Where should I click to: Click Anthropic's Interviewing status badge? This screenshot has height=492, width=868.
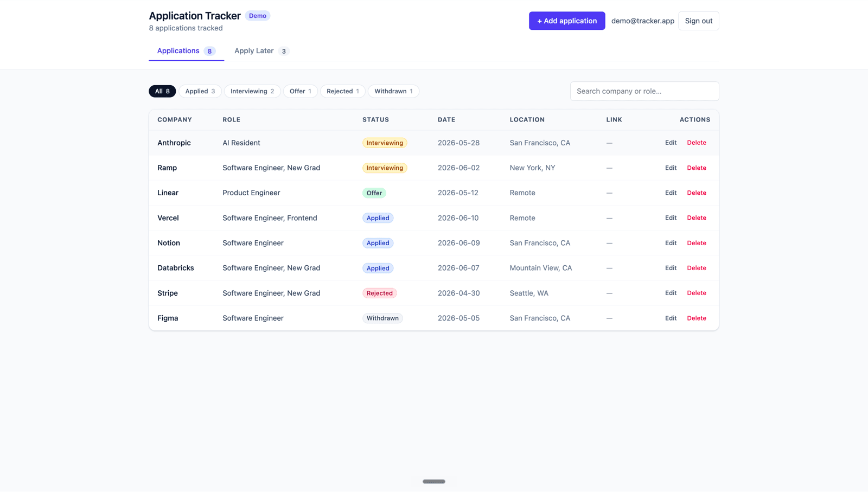[385, 143]
